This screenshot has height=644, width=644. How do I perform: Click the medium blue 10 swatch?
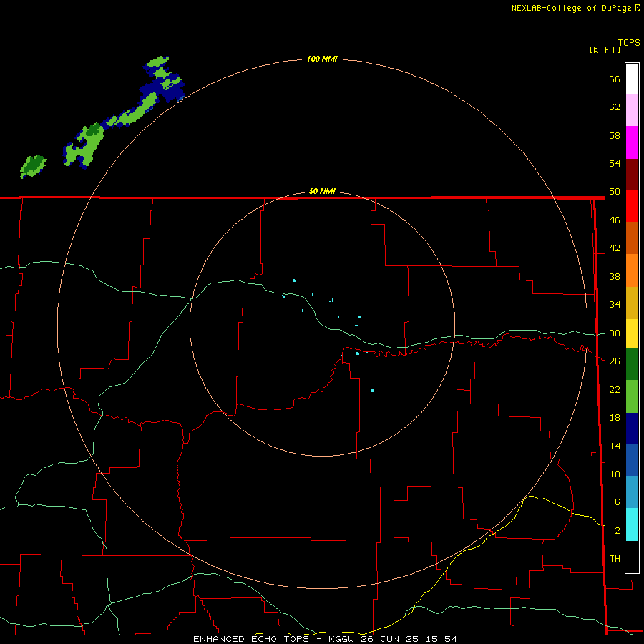(632, 460)
